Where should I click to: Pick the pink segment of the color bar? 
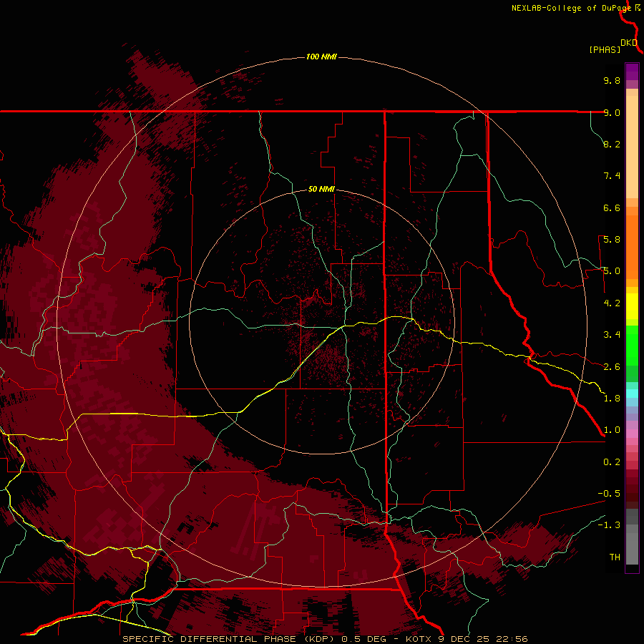[x=632, y=434]
